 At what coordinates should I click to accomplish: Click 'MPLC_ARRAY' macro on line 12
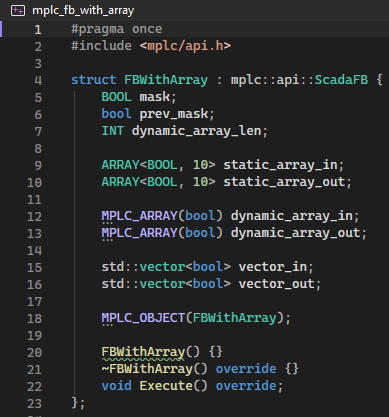click(139, 216)
